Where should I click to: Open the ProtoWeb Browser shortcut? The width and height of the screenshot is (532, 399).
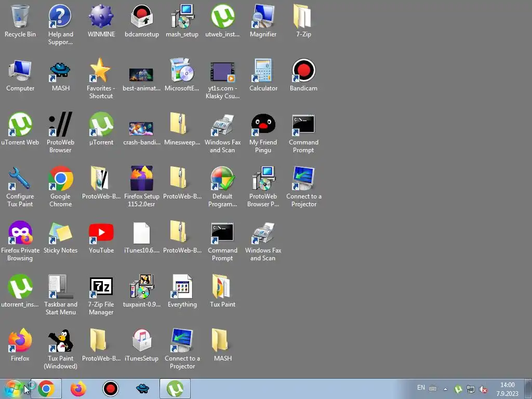click(x=60, y=132)
